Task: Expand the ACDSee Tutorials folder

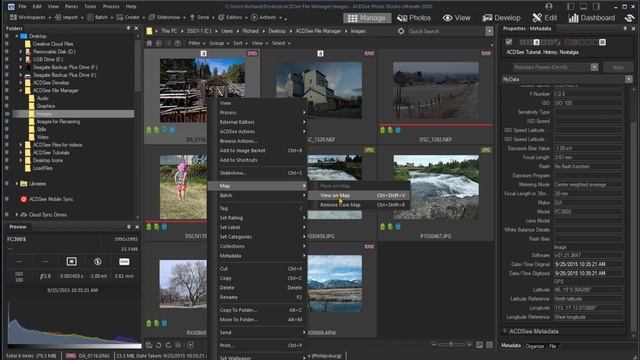Action: click(x=20, y=153)
